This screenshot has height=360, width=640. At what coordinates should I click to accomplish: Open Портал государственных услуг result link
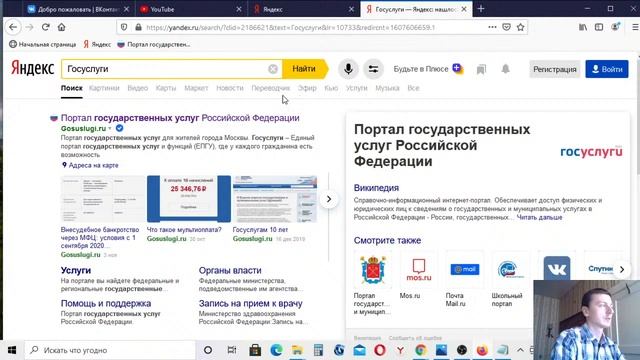180,118
